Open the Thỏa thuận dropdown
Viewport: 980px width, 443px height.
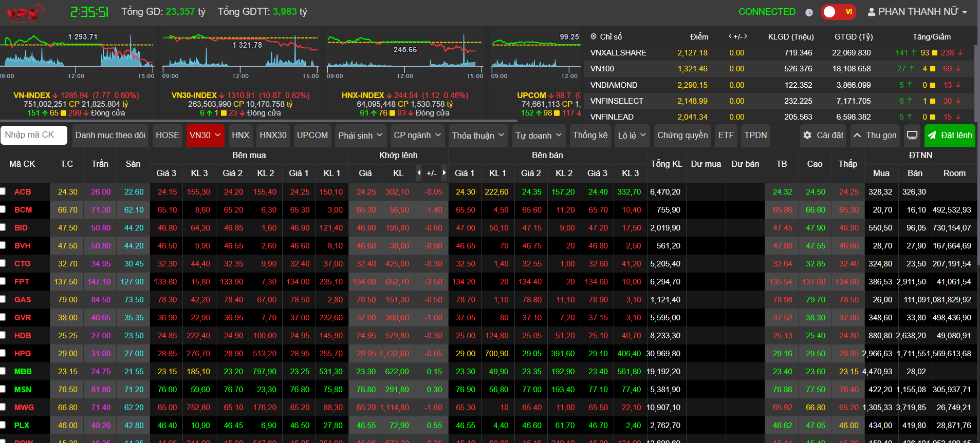(477, 135)
